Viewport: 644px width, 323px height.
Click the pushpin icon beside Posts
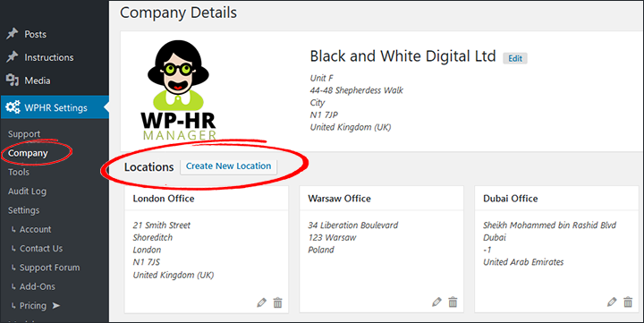coord(13,34)
